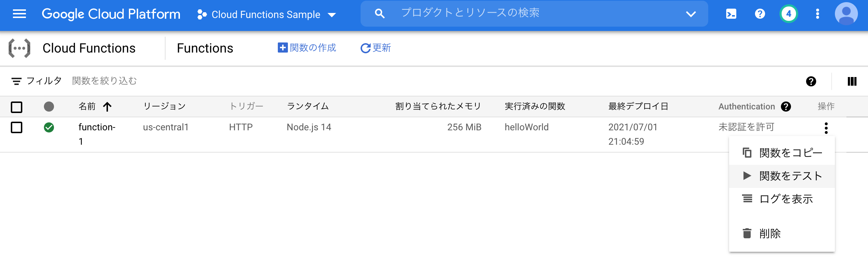Screen dimensions: 868x275
Task: Select 関数をコピー from the context menu
Action: coord(782,153)
